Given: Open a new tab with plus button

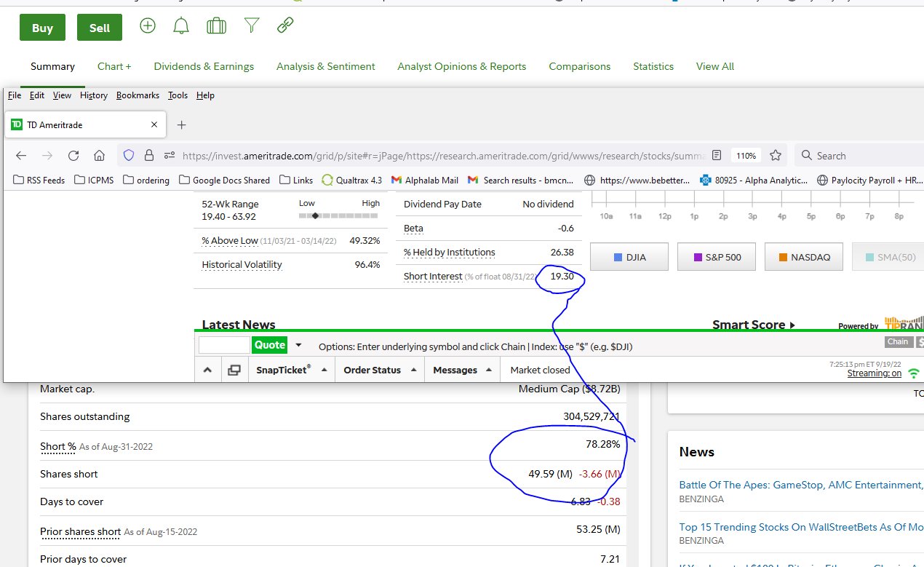Looking at the screenshot, I should tap(182, 124).
